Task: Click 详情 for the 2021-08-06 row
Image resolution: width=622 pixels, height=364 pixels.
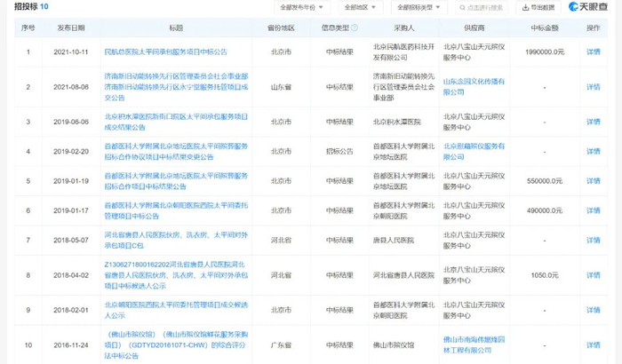Action: 594,87
